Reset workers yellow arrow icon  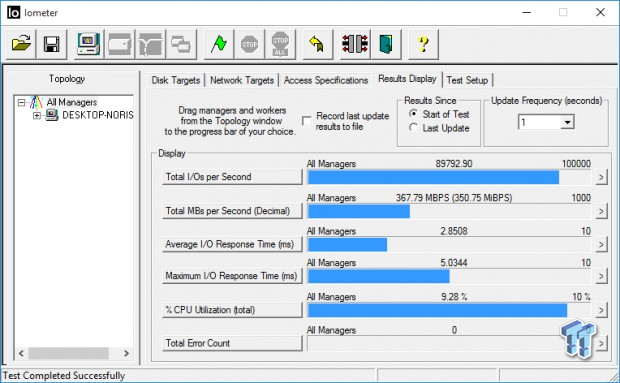click(317, 44)
